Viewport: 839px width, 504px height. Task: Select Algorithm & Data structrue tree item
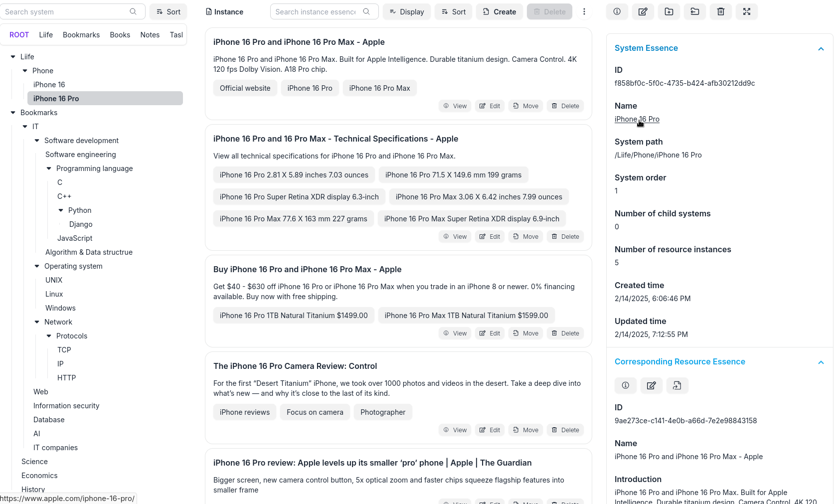[89, 252]
